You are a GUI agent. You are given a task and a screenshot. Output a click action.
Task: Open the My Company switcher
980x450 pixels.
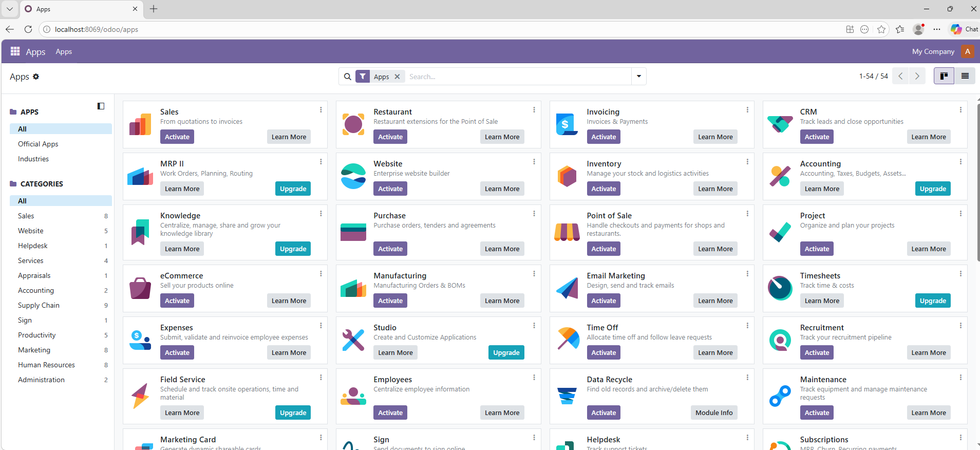[933, 51]
